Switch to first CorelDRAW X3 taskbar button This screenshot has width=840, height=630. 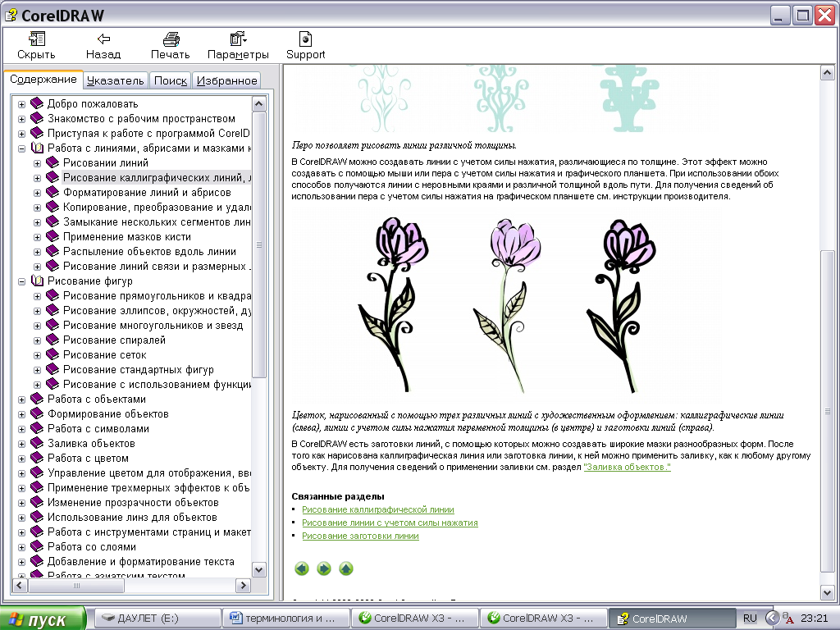[414, 619]
